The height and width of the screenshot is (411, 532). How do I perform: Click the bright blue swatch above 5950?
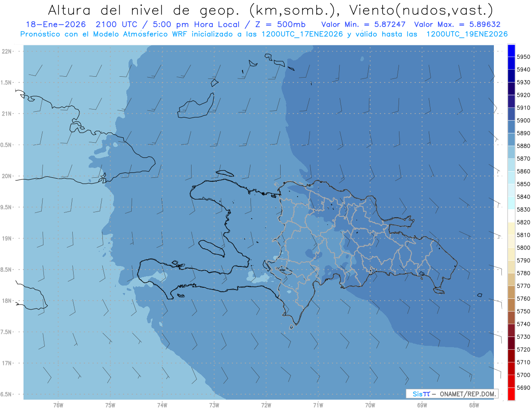pyautogui.click(x=511, y=51)
